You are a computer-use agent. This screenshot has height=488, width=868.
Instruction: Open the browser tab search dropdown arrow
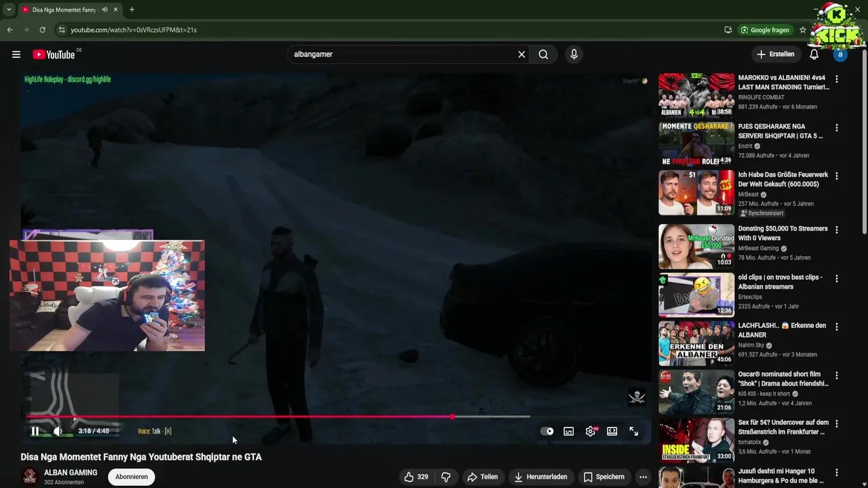coord(7,9)
